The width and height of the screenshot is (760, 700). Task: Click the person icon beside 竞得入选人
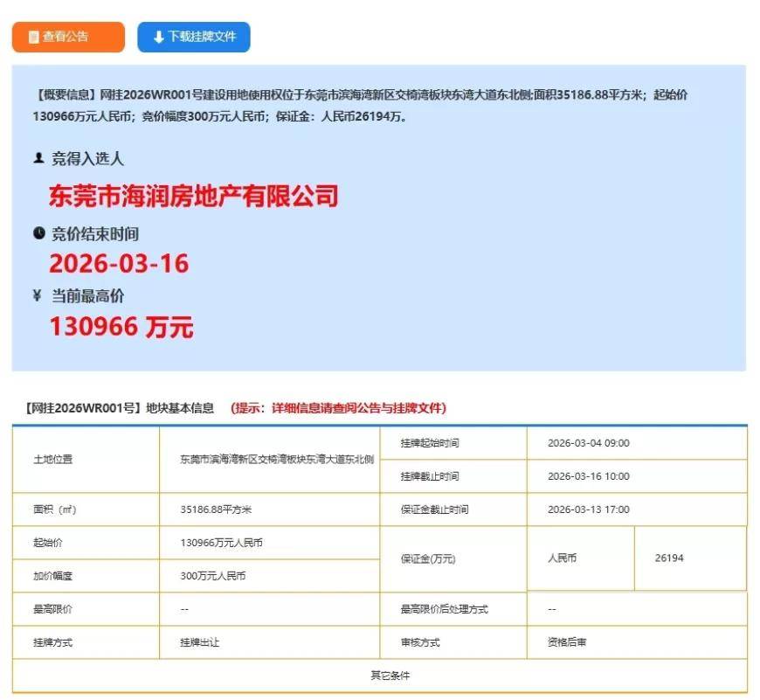coord(37,158)
